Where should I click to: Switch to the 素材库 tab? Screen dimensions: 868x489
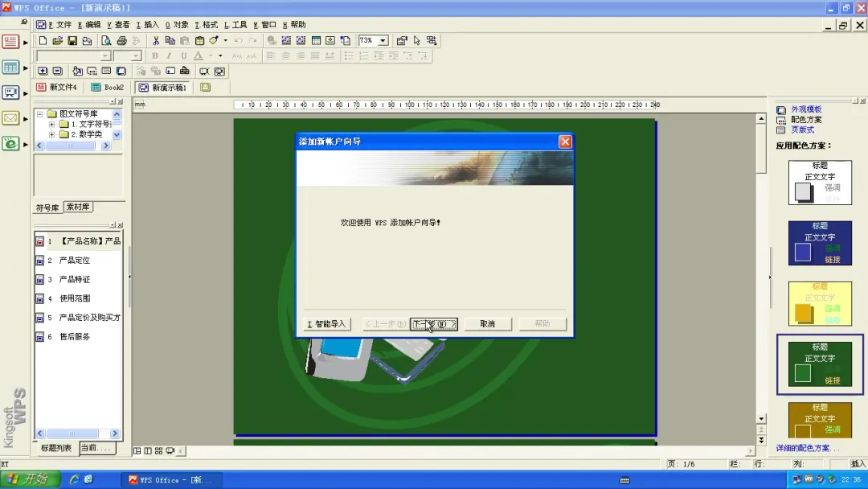coord(78,207)
